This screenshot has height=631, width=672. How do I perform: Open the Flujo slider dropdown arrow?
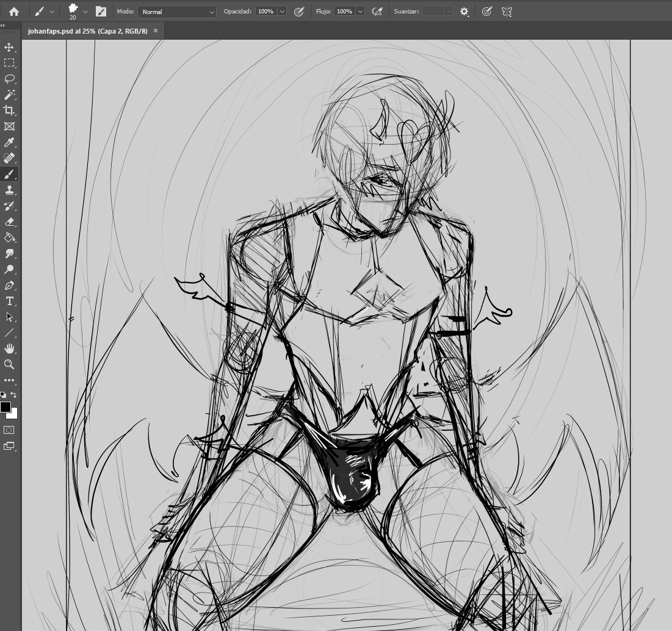pos(361,12)
